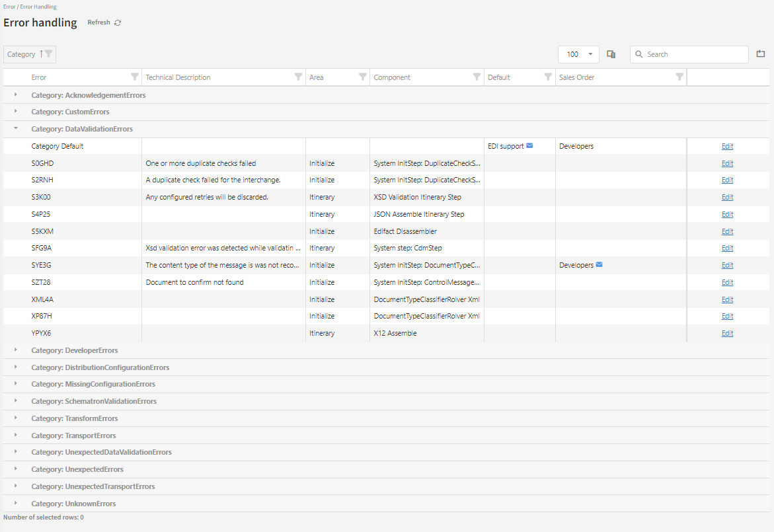Click Edit link for the SYE3G error
This screenshot has height=532, width=774.
pyautogui.click(x=727, y=265)
